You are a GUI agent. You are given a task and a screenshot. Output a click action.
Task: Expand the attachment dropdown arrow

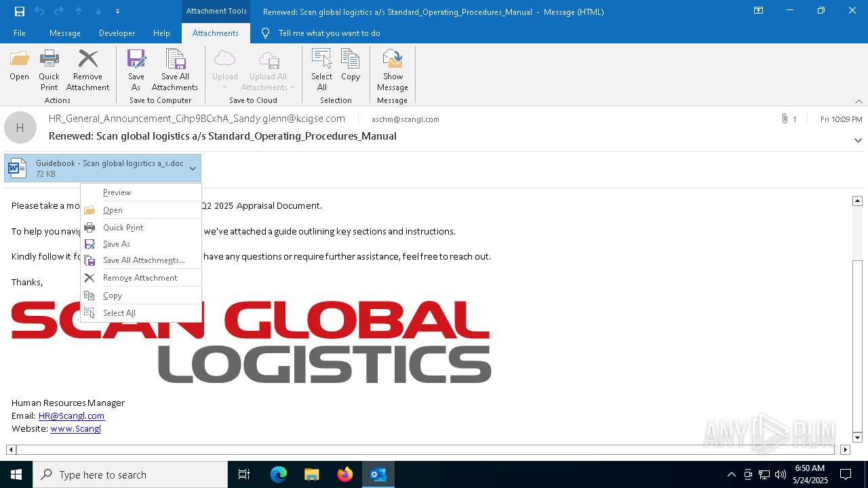point(193,169)
